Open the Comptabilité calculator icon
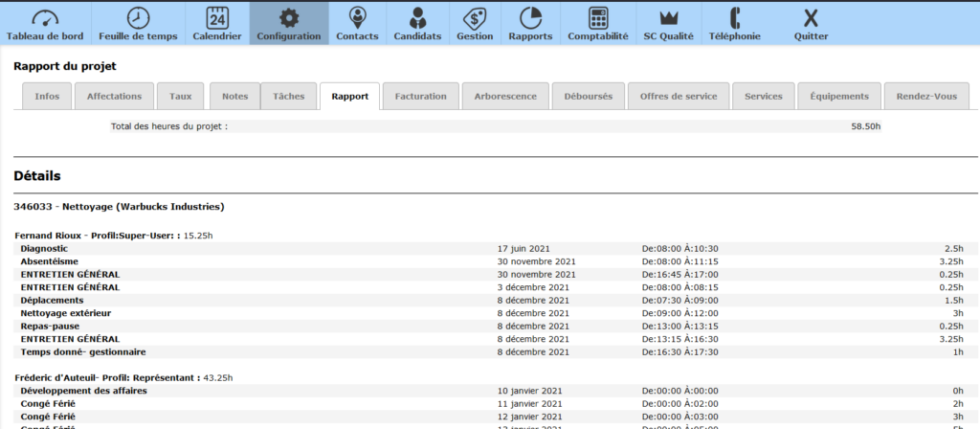 pyautogui.click(x=598, y=18)
